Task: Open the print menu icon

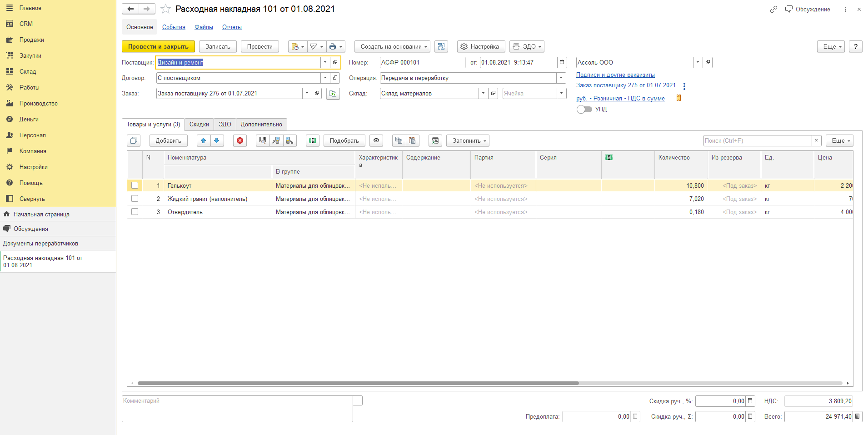Action: 335,46
